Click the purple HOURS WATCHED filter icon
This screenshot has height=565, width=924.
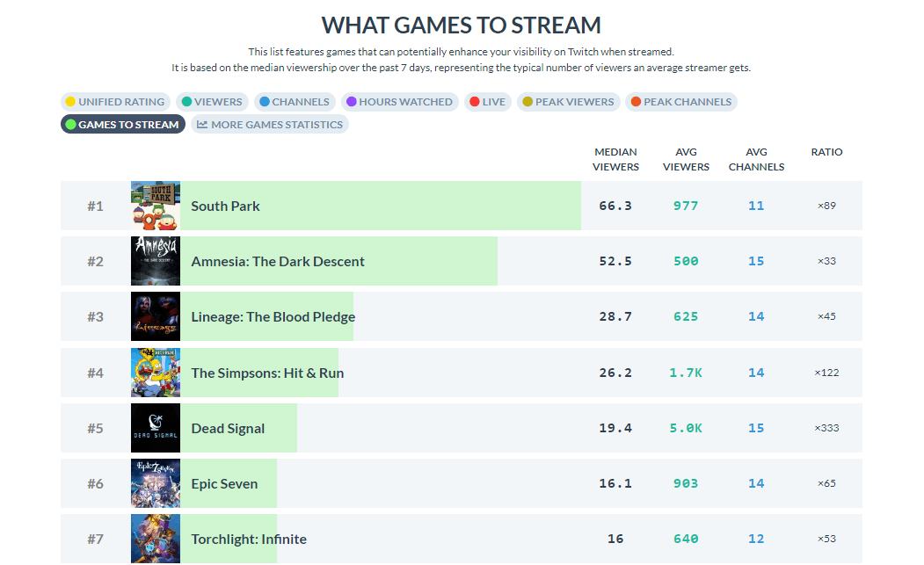click(x=352, y=101)
